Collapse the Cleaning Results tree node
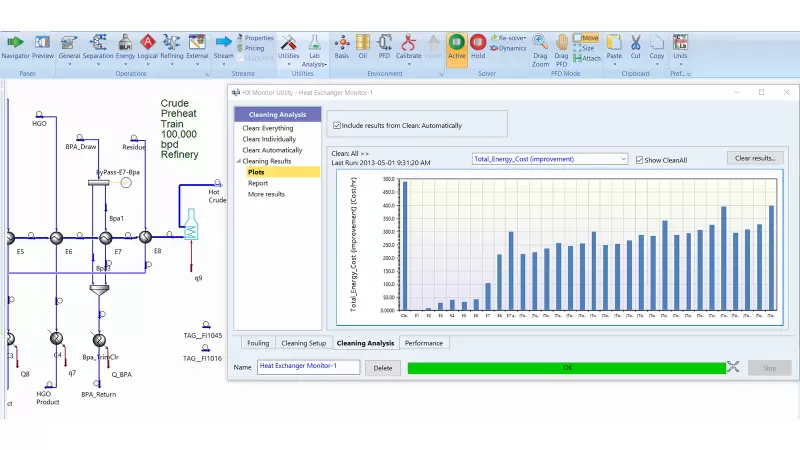The image size is (800, 450). tap(238, 161)
